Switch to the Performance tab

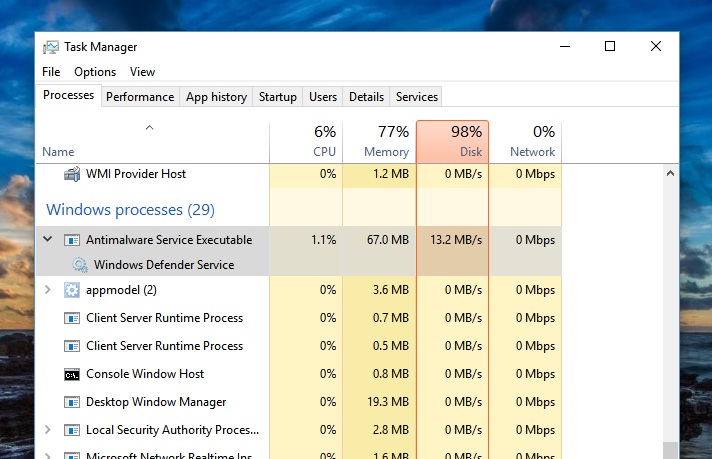tap(140, 97)
